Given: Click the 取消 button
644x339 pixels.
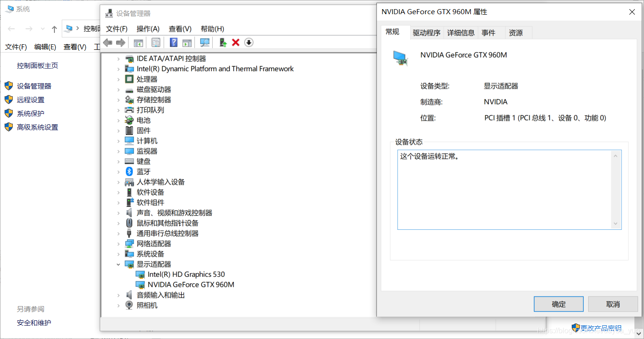Looking at the screenshot, I should [613, 304].
